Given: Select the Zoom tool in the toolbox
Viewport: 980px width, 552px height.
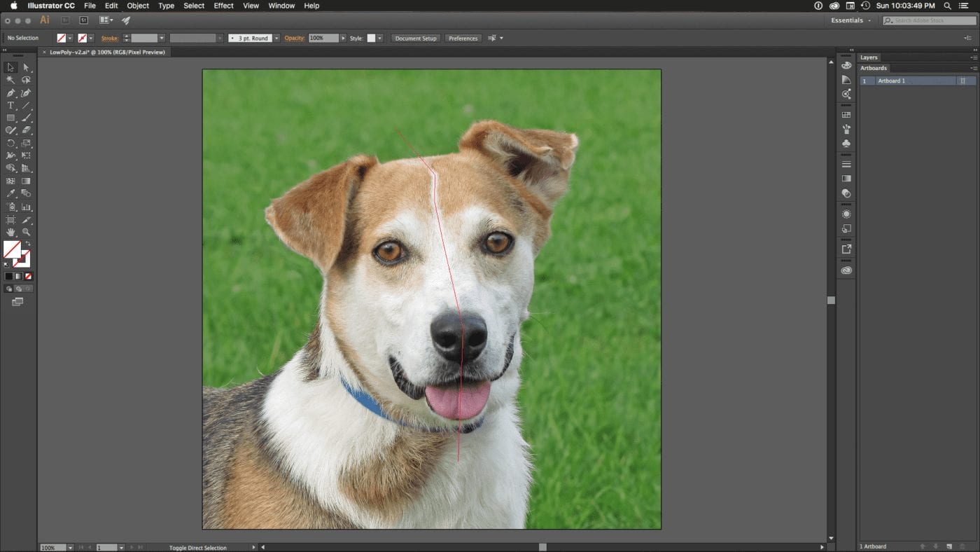Looking at the screenshot, I should point(26,232).
